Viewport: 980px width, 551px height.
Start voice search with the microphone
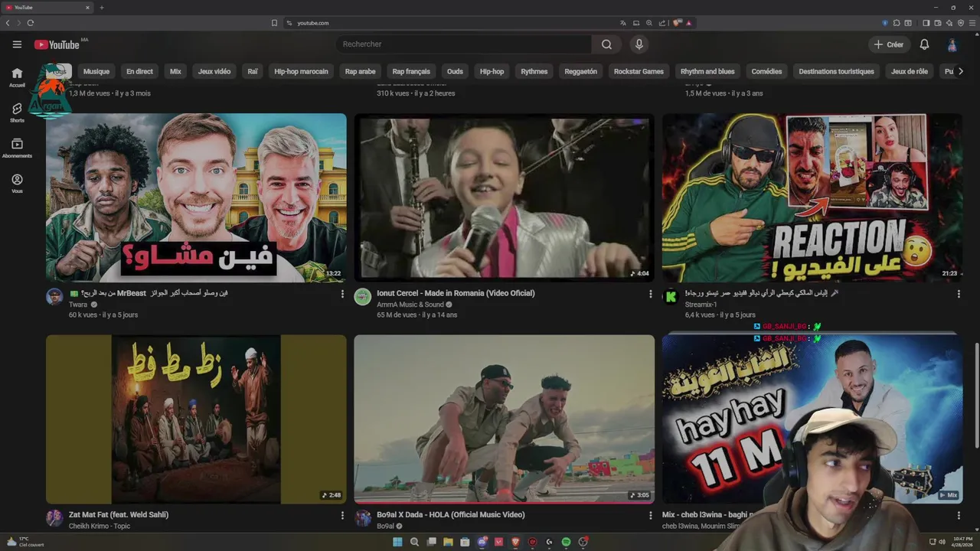click(639, 44)
